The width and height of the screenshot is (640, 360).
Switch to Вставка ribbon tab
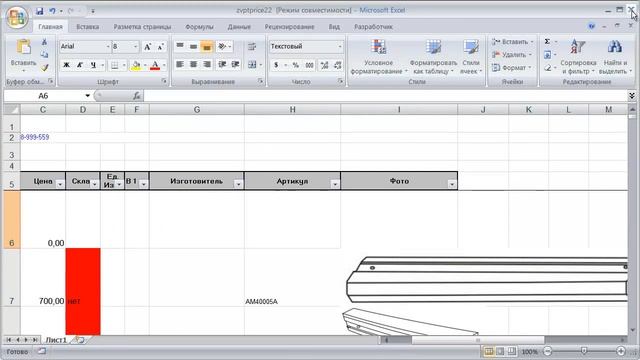point(87,27)
